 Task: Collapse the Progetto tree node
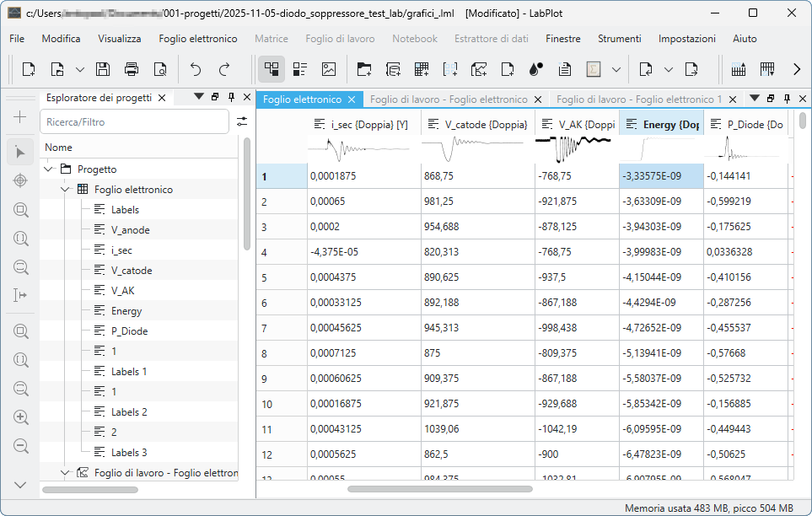48,169
